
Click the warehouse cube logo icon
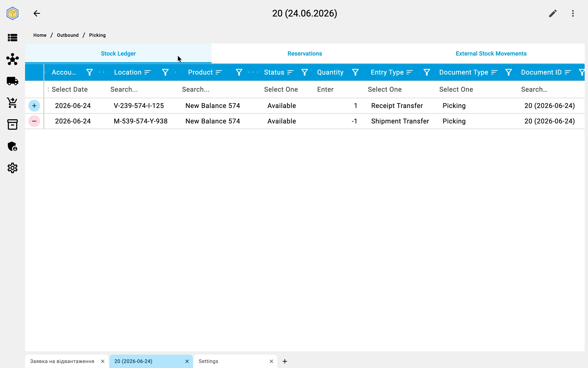click(x=12, y=13)
